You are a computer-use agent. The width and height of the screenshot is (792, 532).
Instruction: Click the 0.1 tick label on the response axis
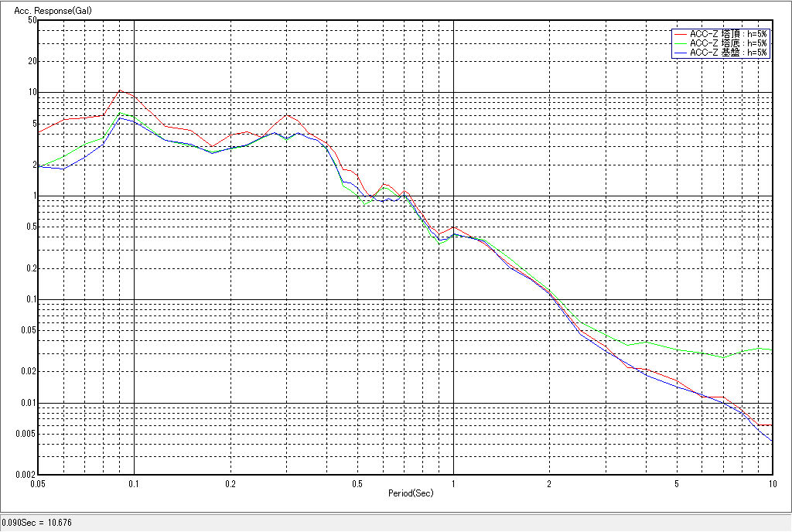29,299
